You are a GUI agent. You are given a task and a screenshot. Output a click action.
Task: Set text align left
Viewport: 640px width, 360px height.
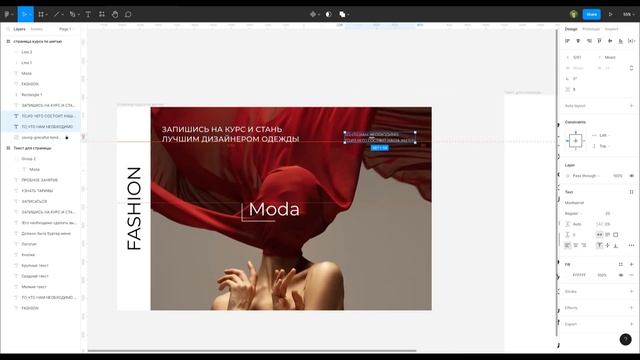[567, 245]
